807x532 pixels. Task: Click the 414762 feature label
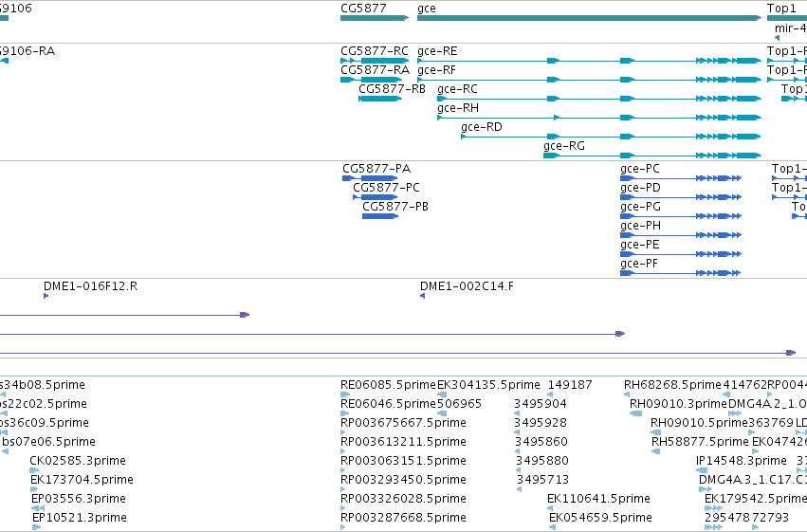coord(744,385)
